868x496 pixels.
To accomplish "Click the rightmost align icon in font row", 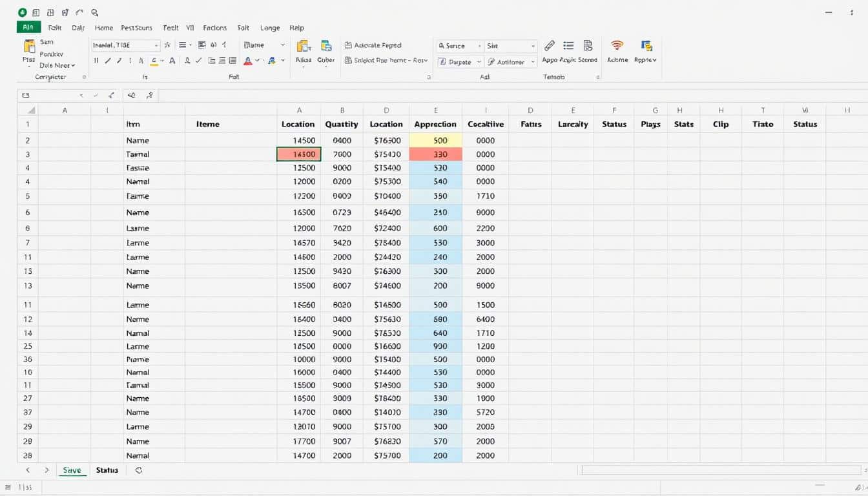I will tap(232, 61).
